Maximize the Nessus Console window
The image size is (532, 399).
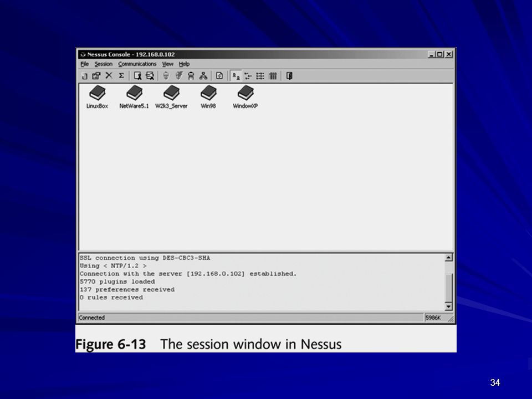point(439,54)
